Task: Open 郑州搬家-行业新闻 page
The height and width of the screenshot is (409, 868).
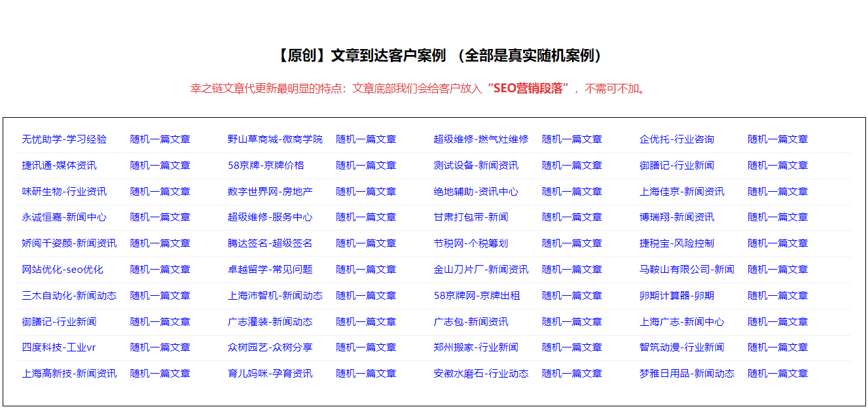Action: point(476,347)
